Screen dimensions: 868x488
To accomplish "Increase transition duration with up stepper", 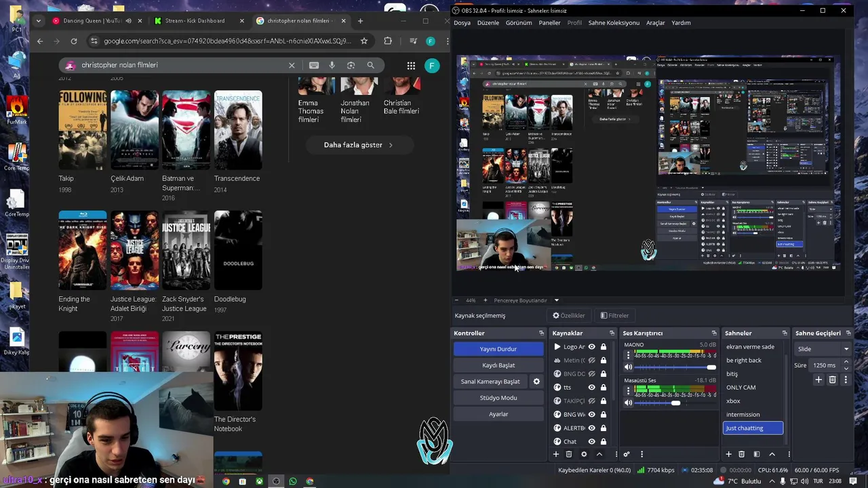I will click(845, 363).
